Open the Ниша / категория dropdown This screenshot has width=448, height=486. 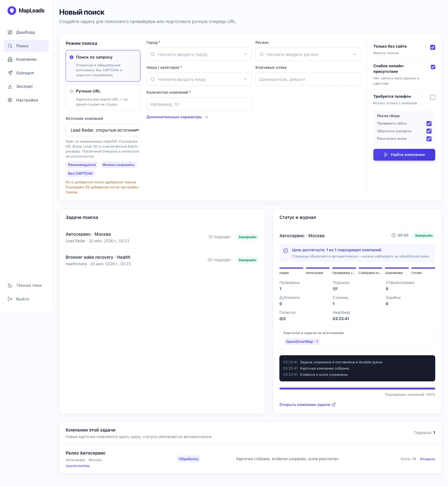coord(199,79)
